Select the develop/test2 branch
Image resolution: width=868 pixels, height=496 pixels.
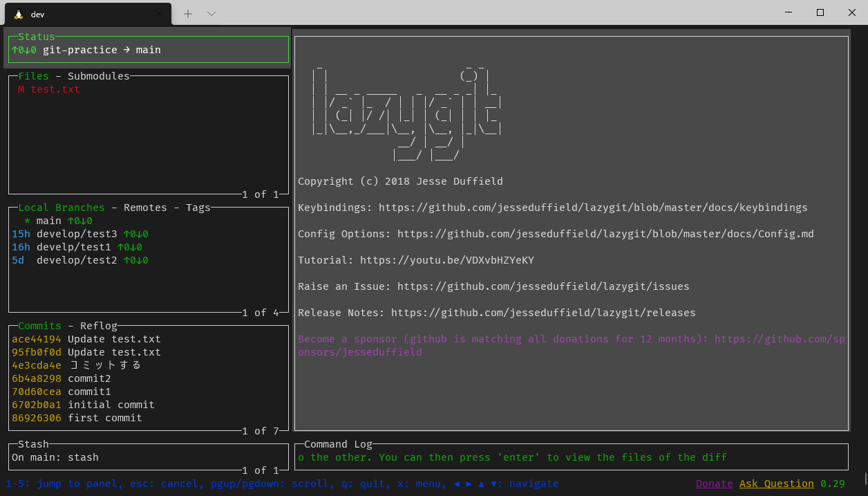pos(77,260)
